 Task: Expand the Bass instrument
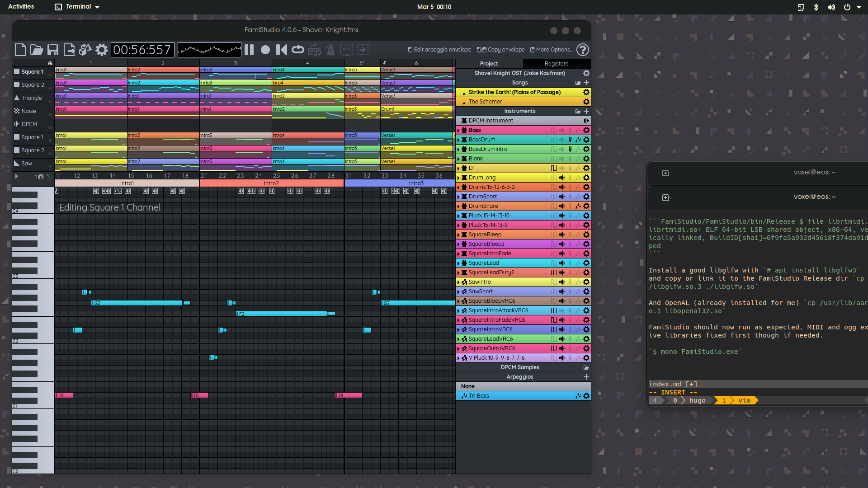458,130
